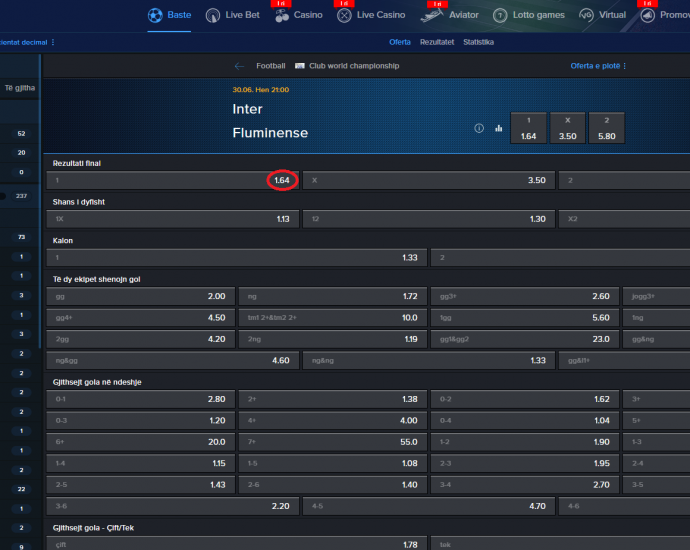The height and width of the screenshot is (550, 690).
Task: Select total goals 0-4 at 1.04
Action: (525, 421)
